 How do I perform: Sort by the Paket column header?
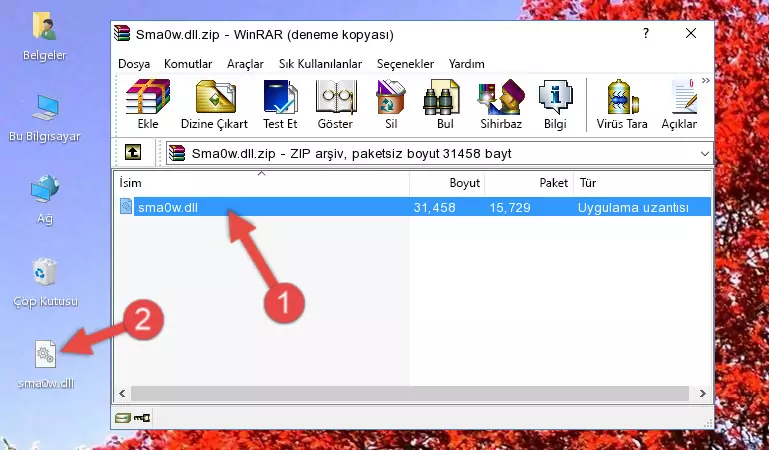(x=529, y=183)
